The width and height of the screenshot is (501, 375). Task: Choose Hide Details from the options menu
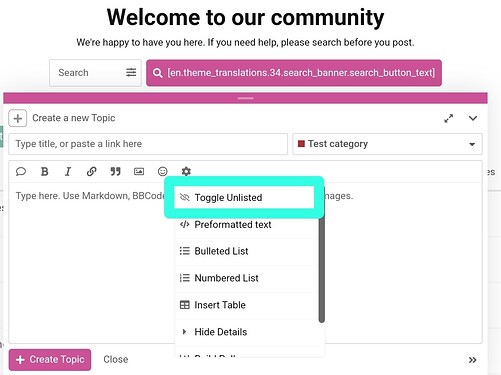pyautogui.click(x=247, y=332)
